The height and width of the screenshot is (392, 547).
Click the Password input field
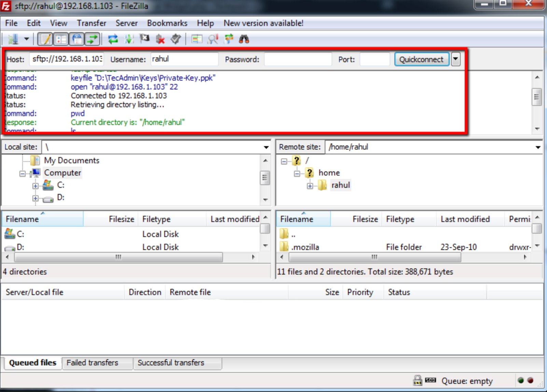[298, 59]
